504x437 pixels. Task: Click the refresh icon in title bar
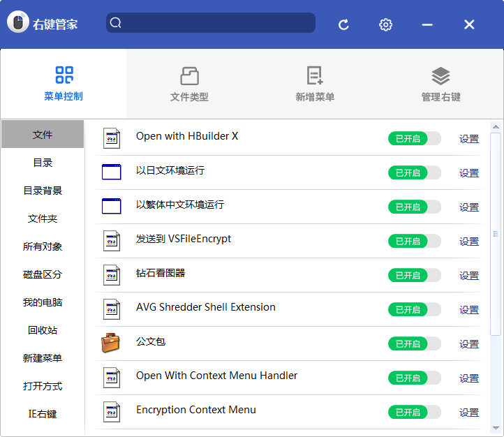tap(343, 24)
